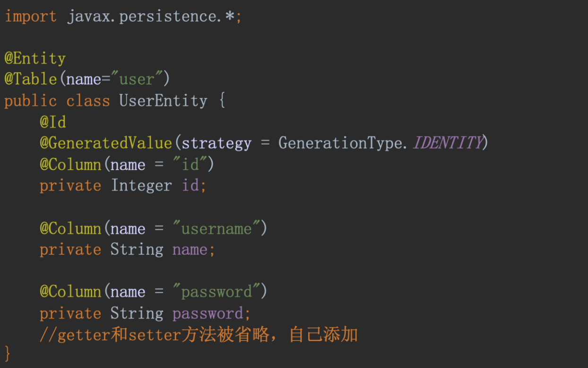The height and width of the screenshot is (368, 588).
Task: Click the closing brace of the class
Action: (8, 353)
